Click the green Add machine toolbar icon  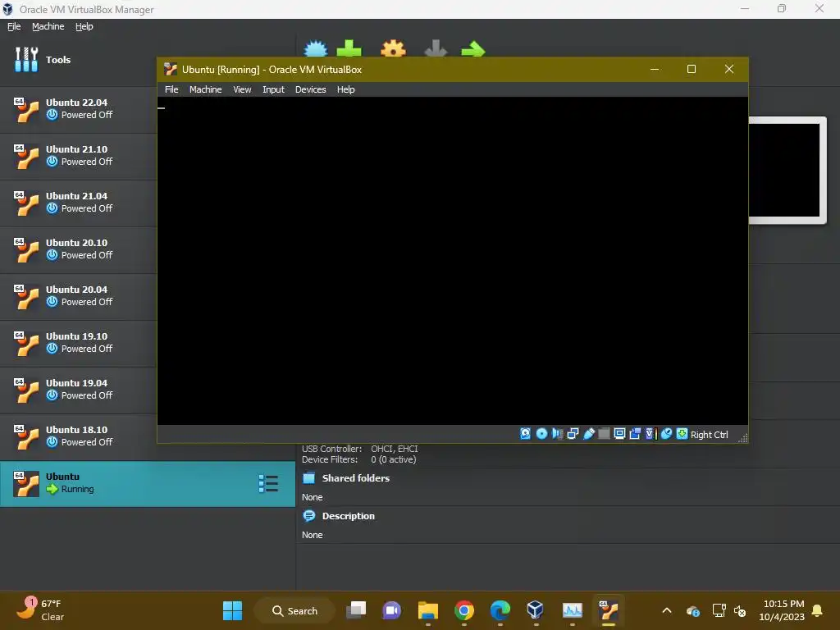pyautogui.click(x=349, y=48)
